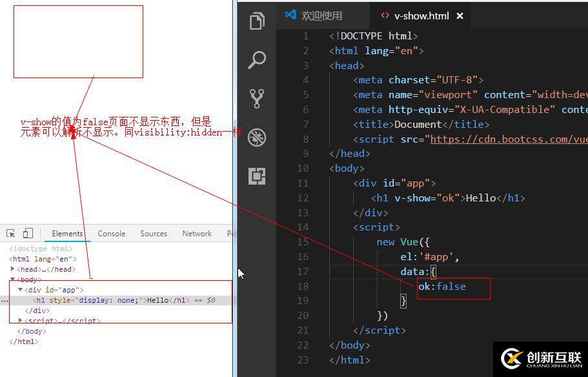Open the Debug bug icon
The image size is (588, 377).
[x=258, y=138]
